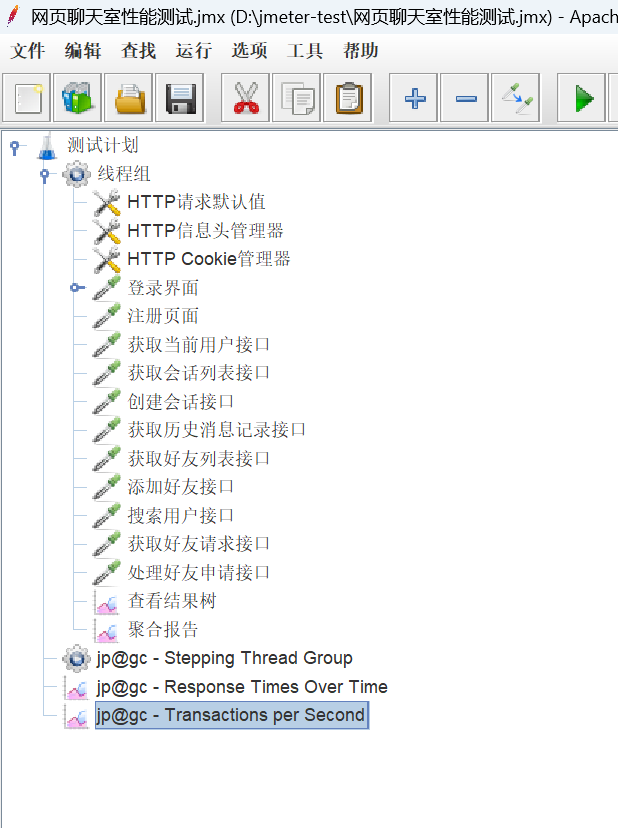Open the 帮助 menu

pos(361,51)
